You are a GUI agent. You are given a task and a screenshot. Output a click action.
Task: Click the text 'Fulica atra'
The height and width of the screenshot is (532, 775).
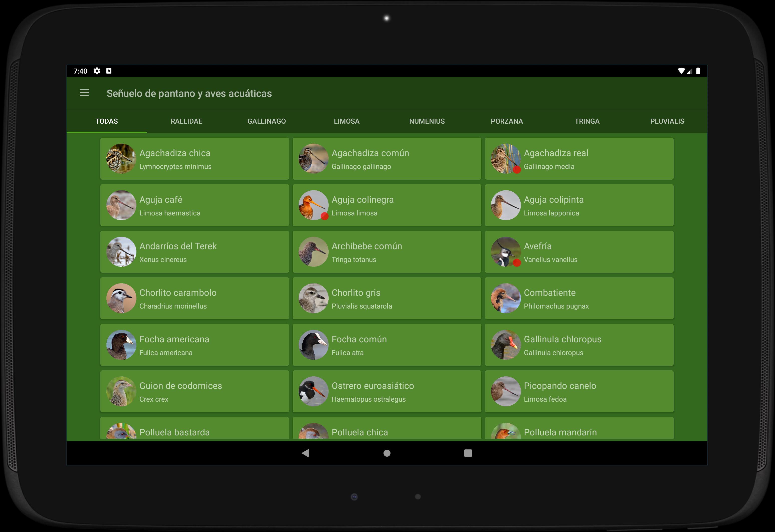347,353
